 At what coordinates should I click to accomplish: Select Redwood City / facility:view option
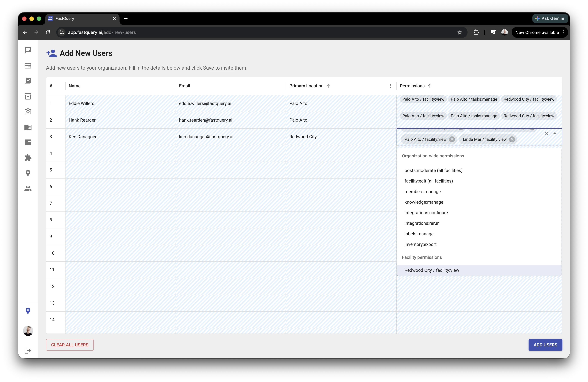479,270
